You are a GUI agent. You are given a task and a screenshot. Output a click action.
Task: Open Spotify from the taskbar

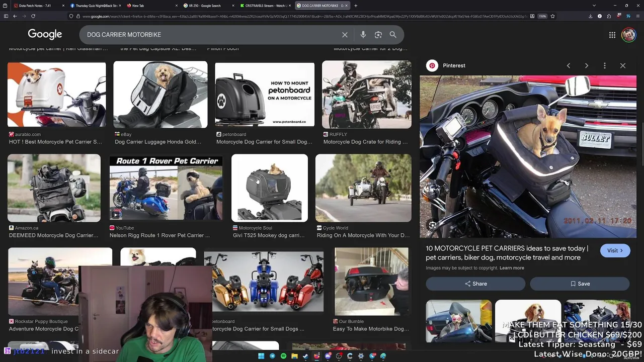283,356
